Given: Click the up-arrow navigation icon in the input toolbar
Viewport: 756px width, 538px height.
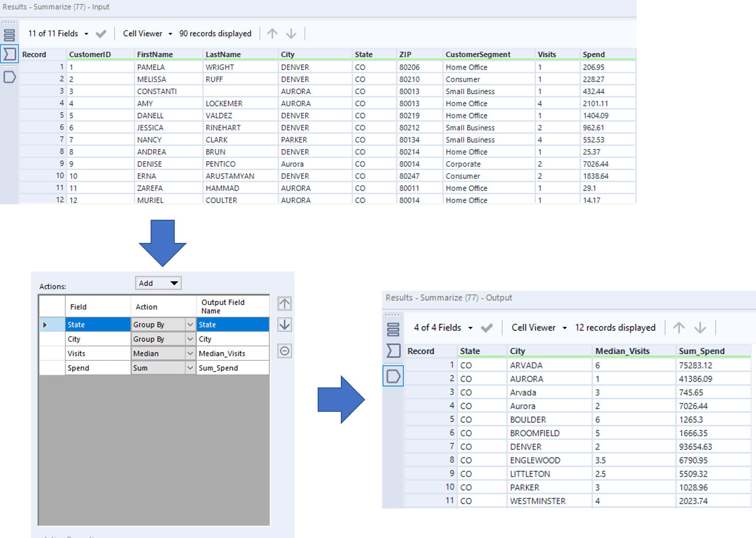Looking at the screenshot, I should [x=272, y=33].
